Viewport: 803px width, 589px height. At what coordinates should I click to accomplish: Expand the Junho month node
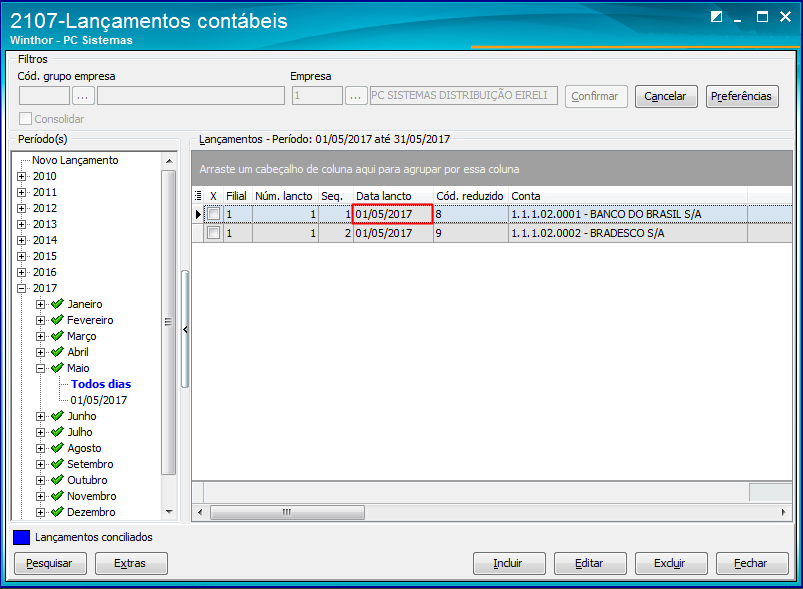pos(40,416)
